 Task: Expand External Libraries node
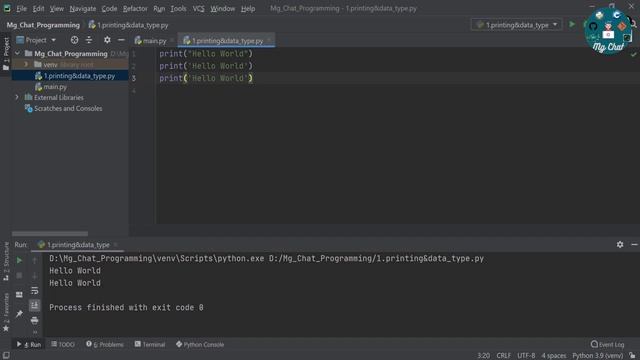click(17, 98)
